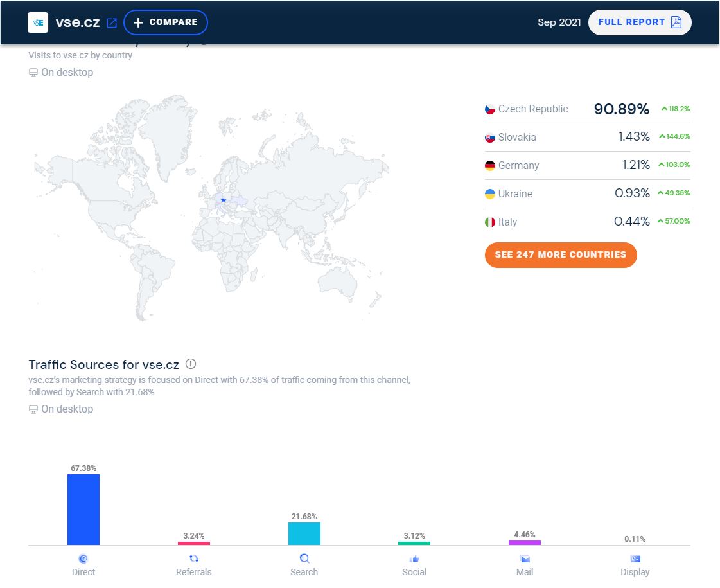Click the Social channel label
This screenshot has width=720, height=588.
(x=414, y=572)
